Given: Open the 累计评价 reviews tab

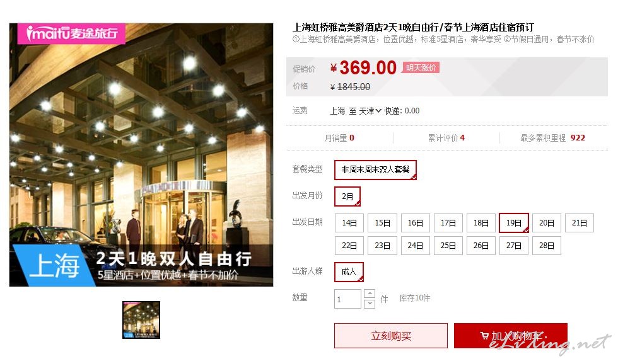Looking at the screenshot, I should click(x=446, y=138).
